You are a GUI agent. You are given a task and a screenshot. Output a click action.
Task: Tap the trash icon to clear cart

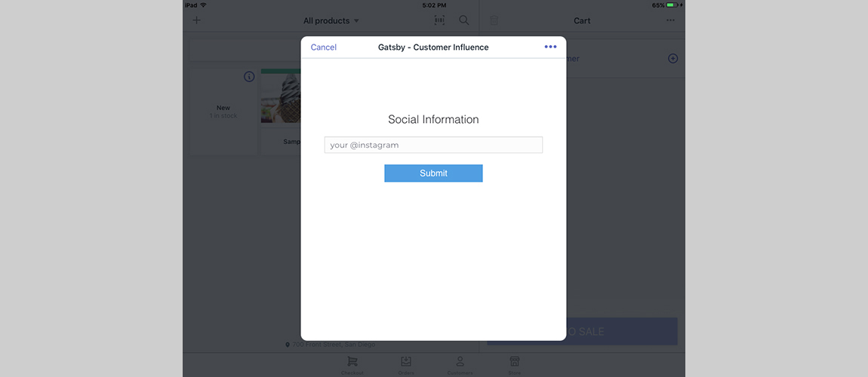coord(494,20)
